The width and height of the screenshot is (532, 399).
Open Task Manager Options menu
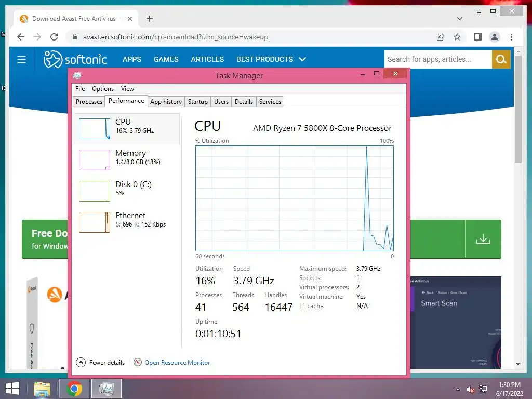(103, 89)
